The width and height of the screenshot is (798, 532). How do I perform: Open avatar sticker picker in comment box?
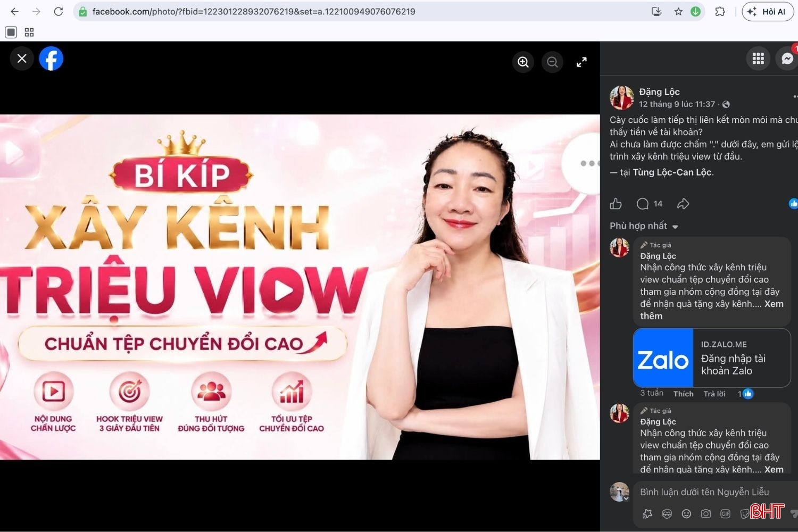[x=667, y=513]
